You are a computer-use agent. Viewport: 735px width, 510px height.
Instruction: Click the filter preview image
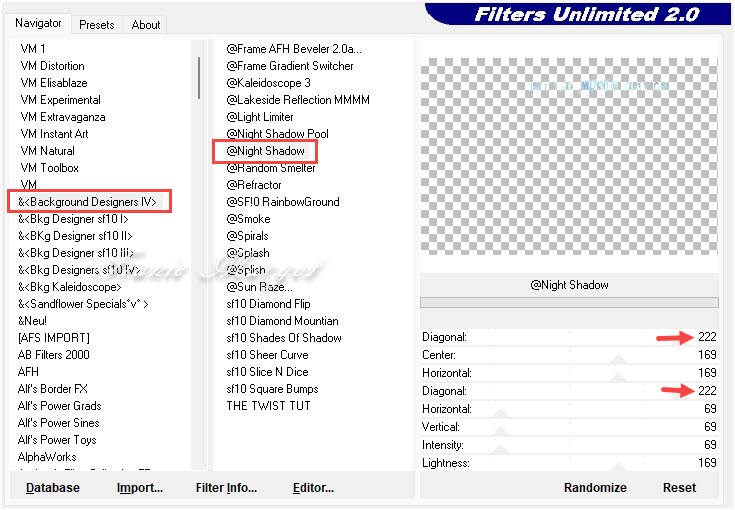[x=569, y=156]
